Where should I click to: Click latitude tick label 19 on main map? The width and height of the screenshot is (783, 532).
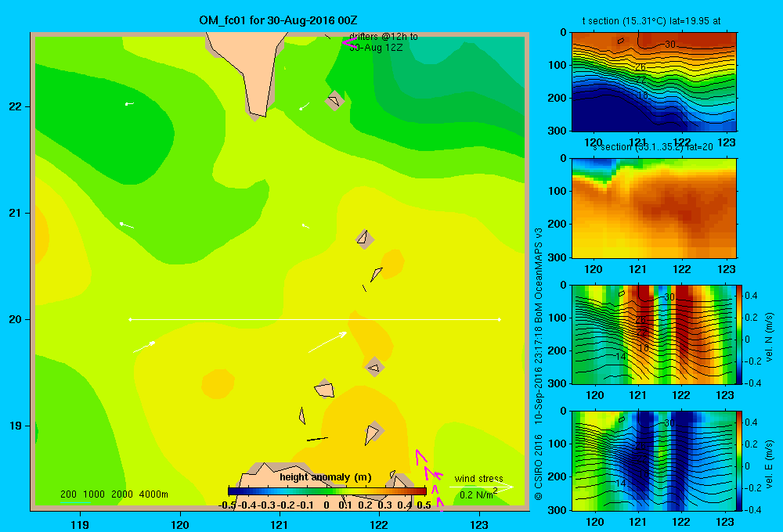[x=15, y=426]
